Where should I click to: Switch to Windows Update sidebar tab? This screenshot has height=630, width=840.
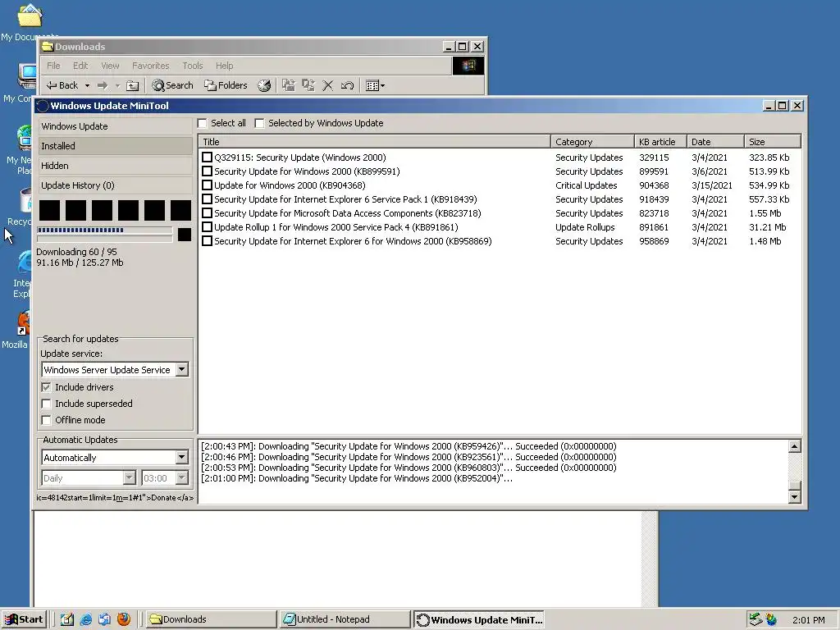[x=115, y=126]
